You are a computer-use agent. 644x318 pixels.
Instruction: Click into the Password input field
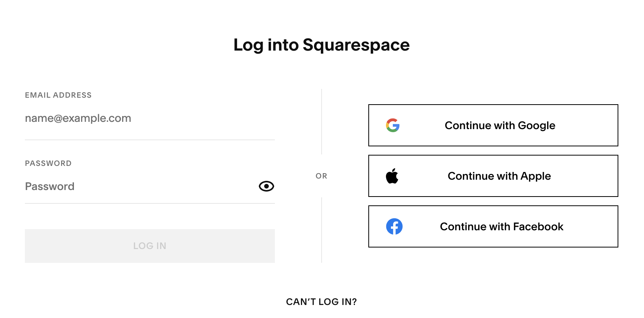pyautogui.click(x=138, y=187)
